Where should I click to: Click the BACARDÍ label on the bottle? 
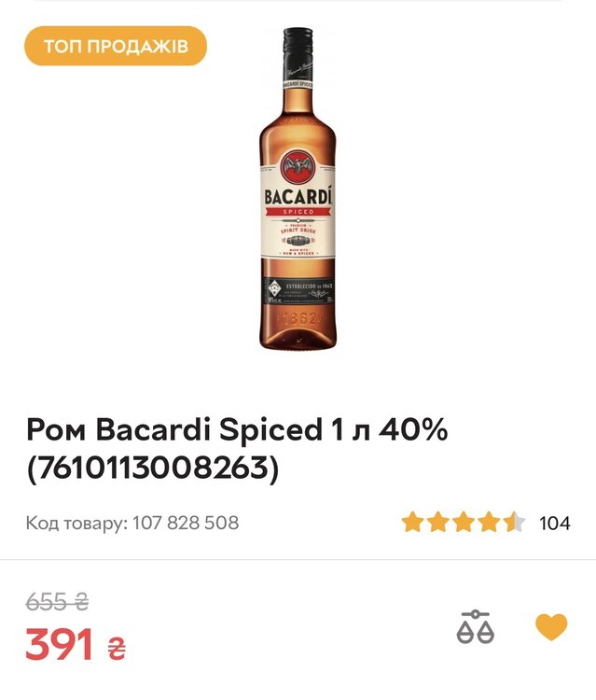pyautogui.click(x=298, y=197)
